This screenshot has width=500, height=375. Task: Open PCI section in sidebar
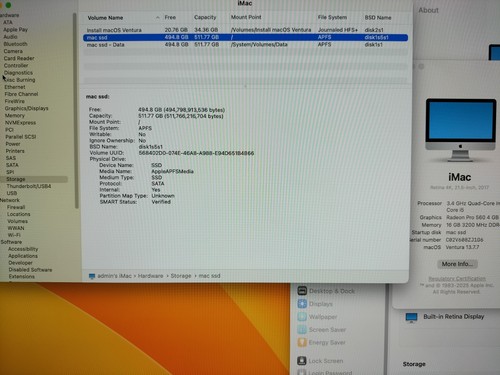click(9, 130)
